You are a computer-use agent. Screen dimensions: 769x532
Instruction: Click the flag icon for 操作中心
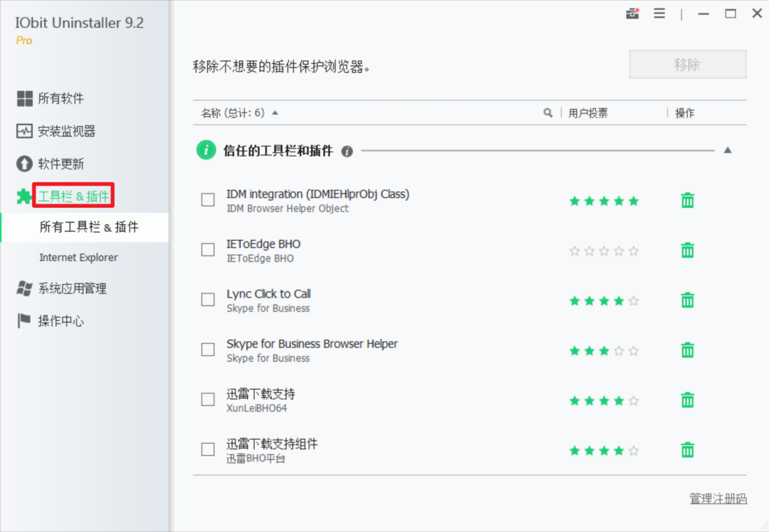24,320
